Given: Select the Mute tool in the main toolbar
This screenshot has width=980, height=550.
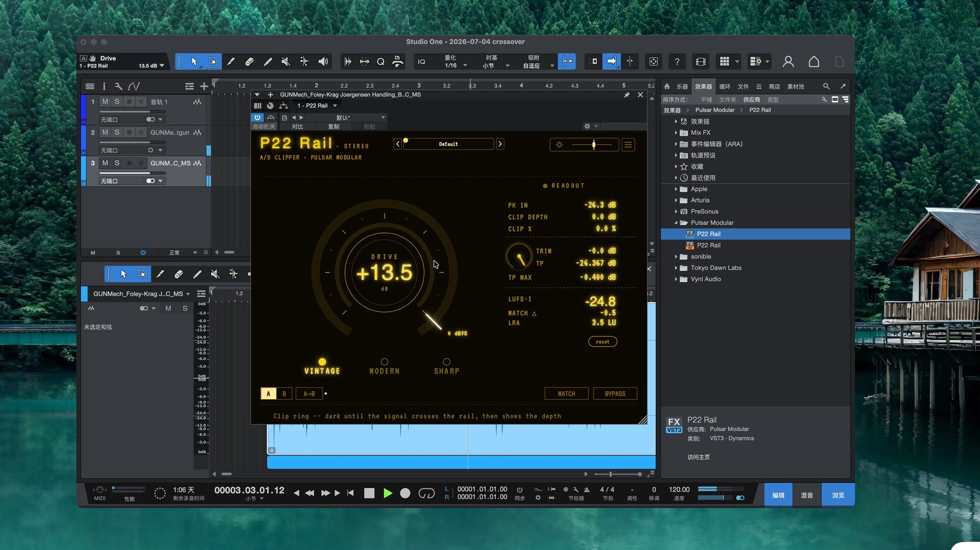Looking at the screenshot, I should (286, 62).
